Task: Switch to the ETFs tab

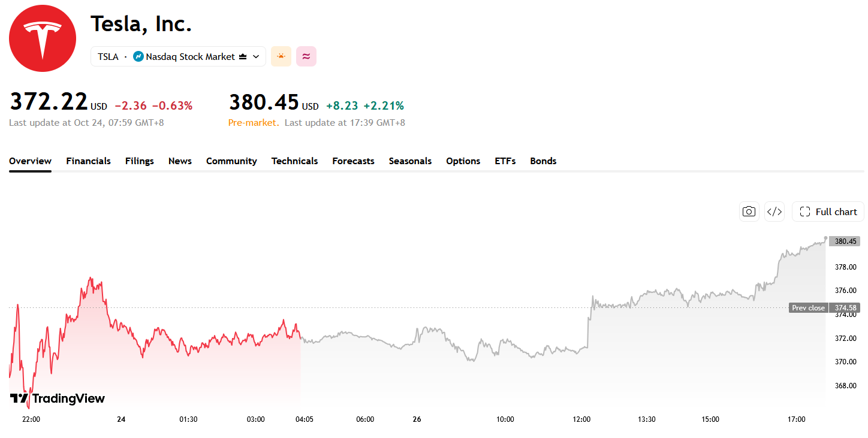Action: click(x=505, y=161)
